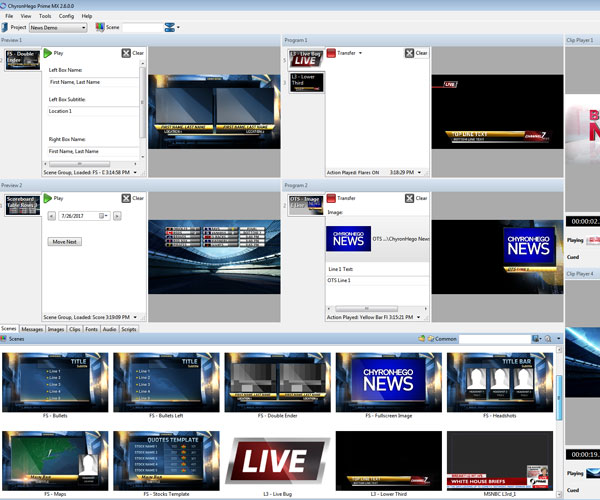Select the L3 - Live Bug scene thumbnail
This screenshot has height=500, width=600.
click(x=277, y=461)
